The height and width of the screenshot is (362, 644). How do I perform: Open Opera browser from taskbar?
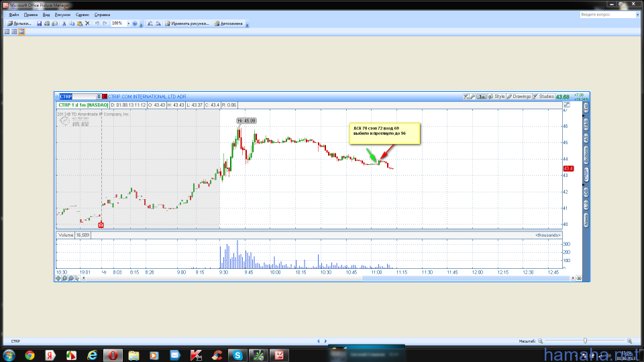click(x=113, y=355)
